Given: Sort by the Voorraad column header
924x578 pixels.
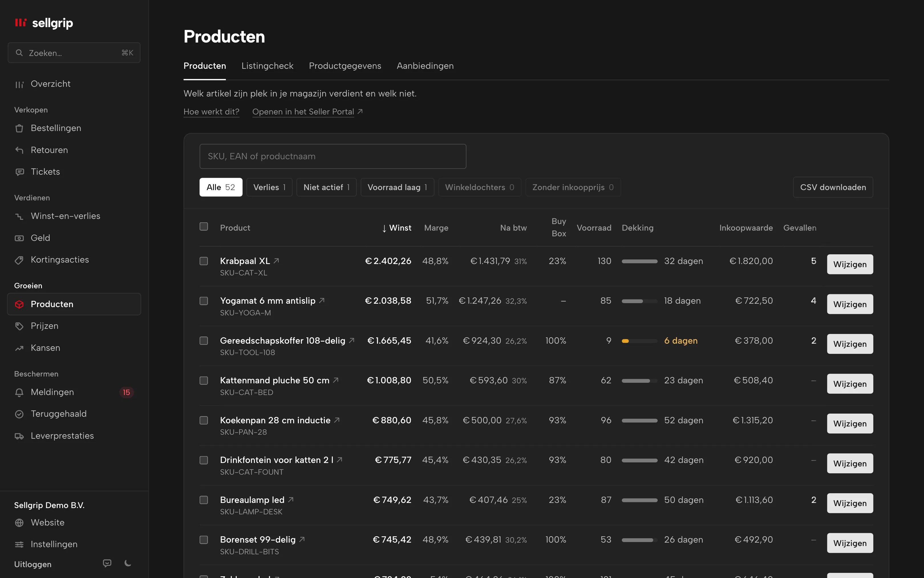Looking at the screenshot, I should tap(594, 228).
